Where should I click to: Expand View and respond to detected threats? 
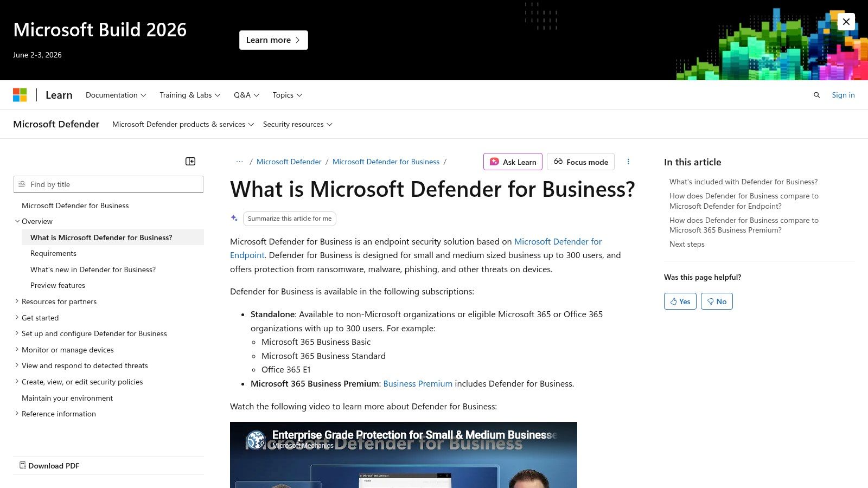pos(17,365)
